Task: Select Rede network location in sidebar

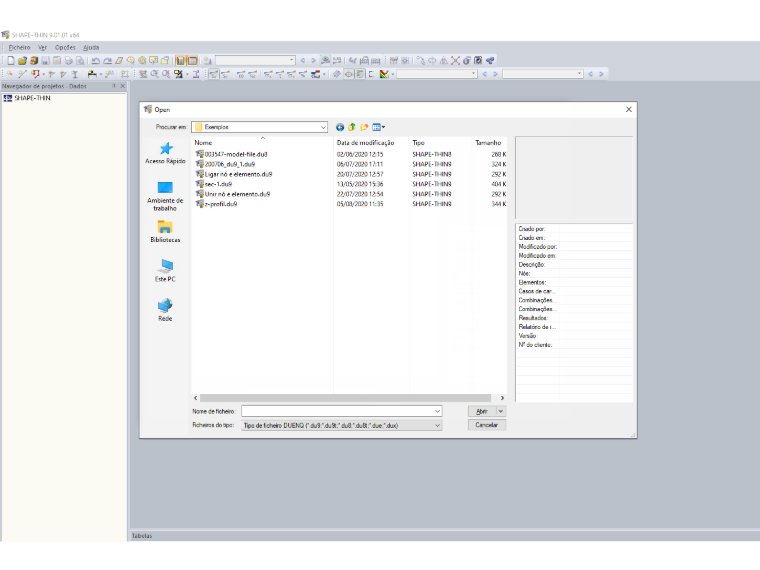Action: coord(165,310)
